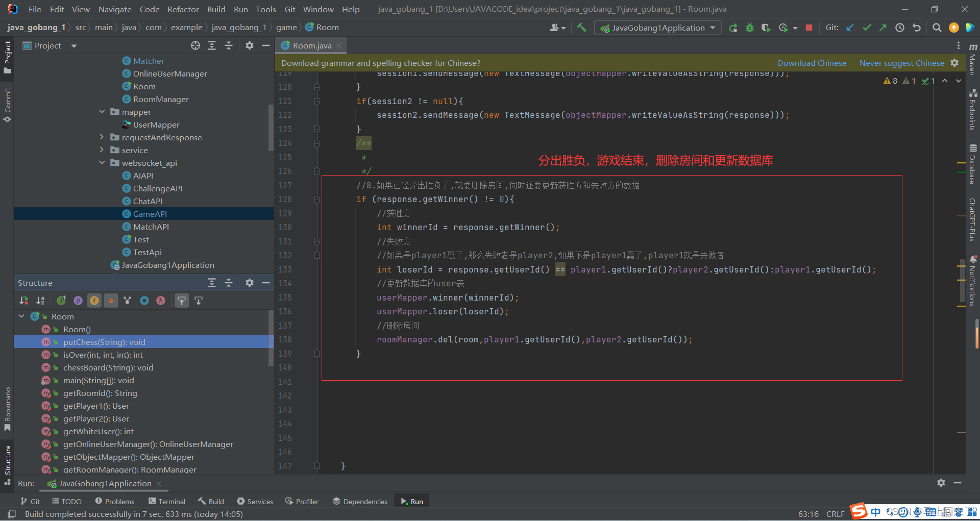Select opened file with the Project panel crosshair icon
Viewport: 980px width, 521px height.
(195, 45)
